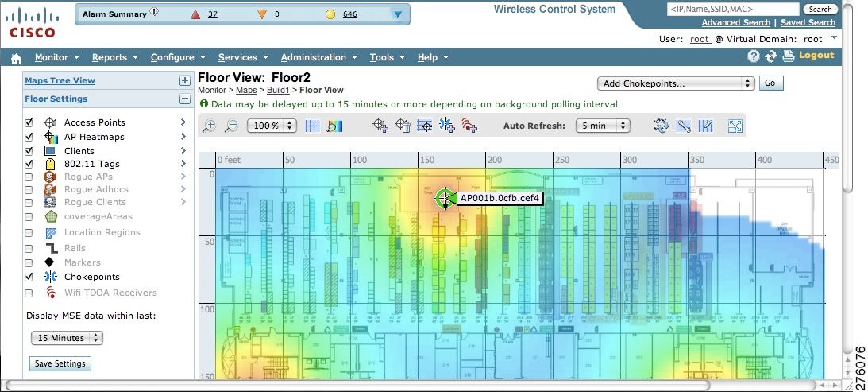Click the IP, Name, SSID, MAC search field

coord(734,10)
